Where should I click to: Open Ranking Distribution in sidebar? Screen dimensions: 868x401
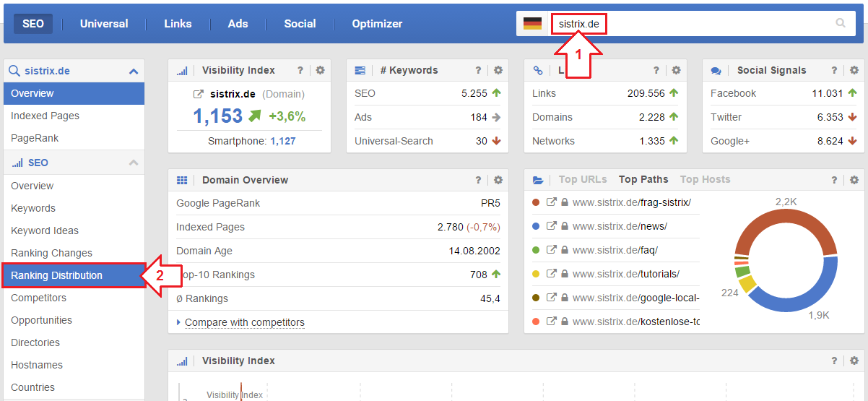74,275
